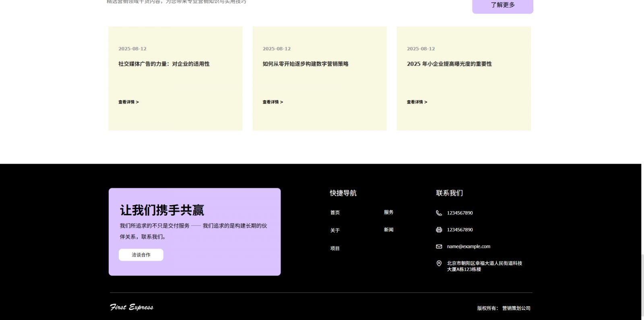Click the 我们所追求的不只是交付服务 paragraph

point(193,231)
